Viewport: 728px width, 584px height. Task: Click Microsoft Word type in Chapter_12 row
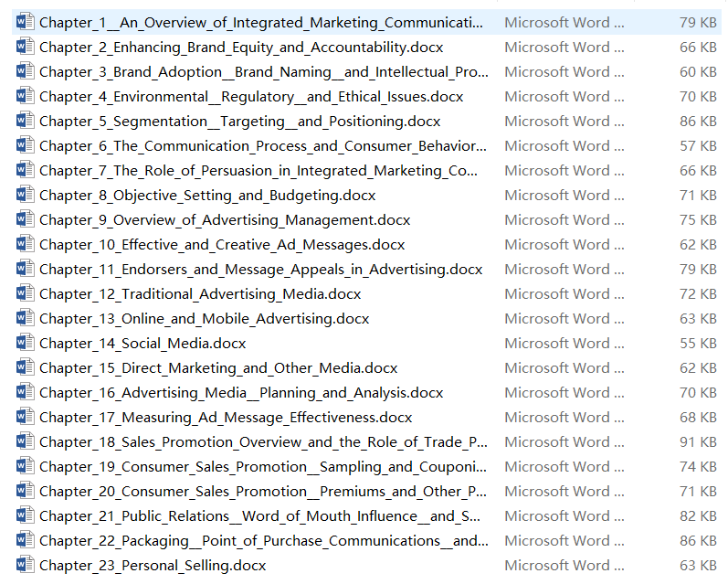point(564,293)
